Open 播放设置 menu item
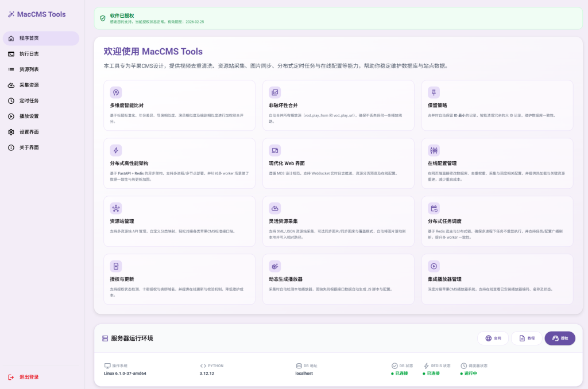Screen dimensions: 588x389 coord(29,116)
